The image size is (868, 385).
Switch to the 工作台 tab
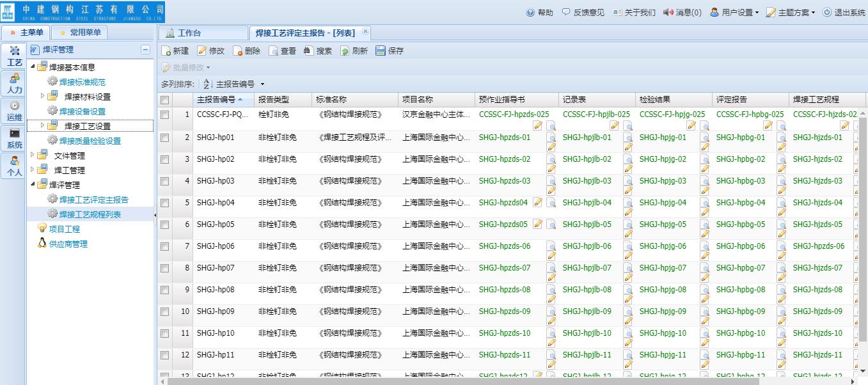point(203,33)
